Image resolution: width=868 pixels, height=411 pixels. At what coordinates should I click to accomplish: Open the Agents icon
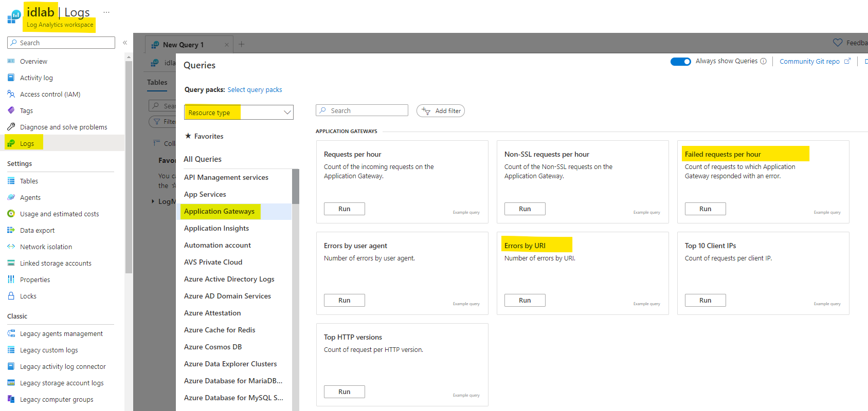pos(11,197)
